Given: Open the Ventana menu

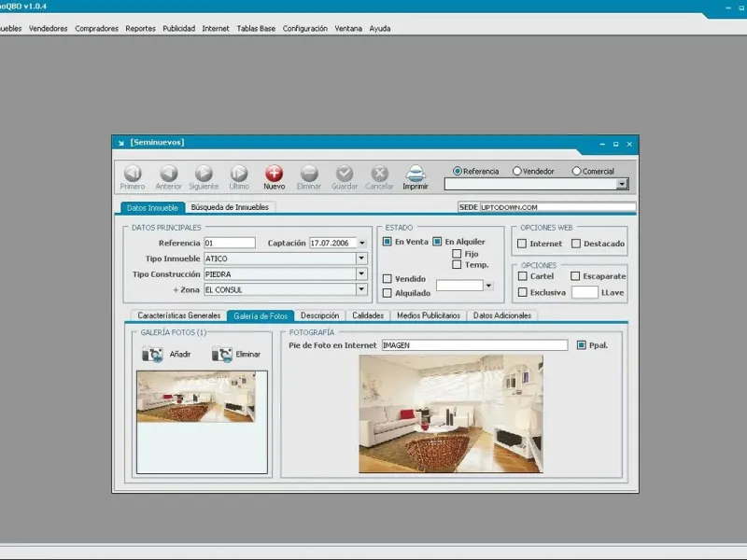Looking at the screenshot, I should [348, 29].
